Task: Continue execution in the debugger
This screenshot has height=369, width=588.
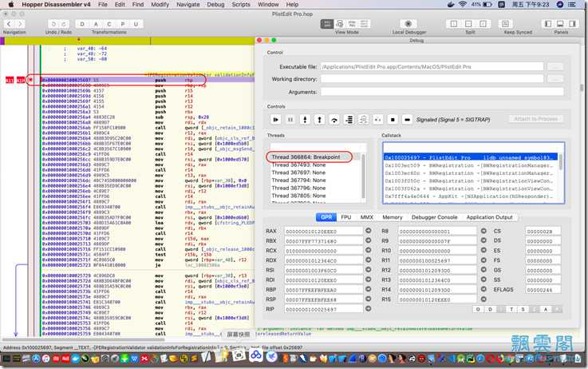Action: point(275,120)
